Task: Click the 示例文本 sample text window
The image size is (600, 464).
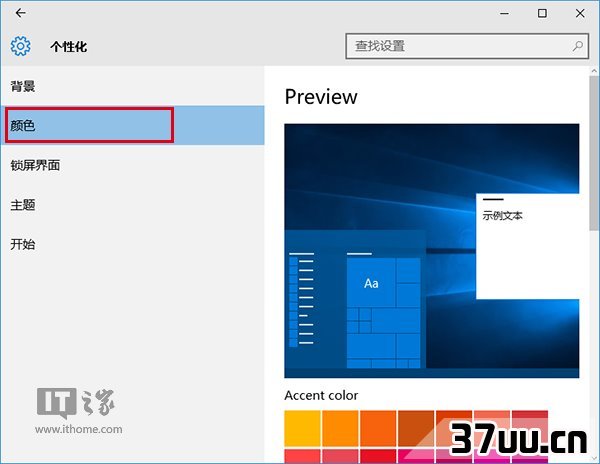Action: coord(527,246)
